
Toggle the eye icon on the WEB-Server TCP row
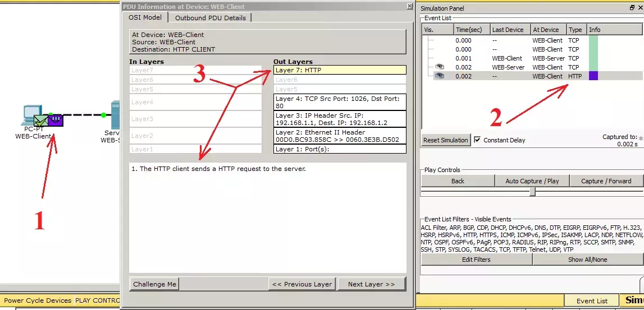click(x=440, y=67)
